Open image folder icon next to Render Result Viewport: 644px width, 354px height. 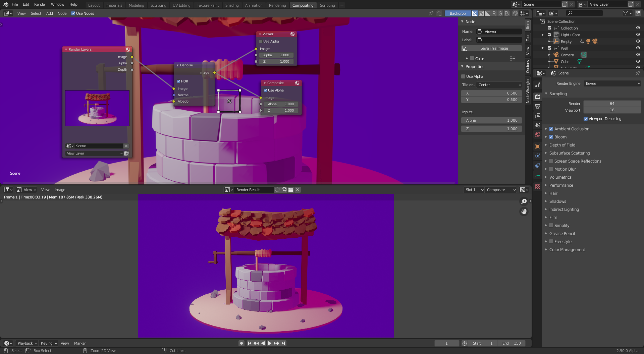click(291, 190)
